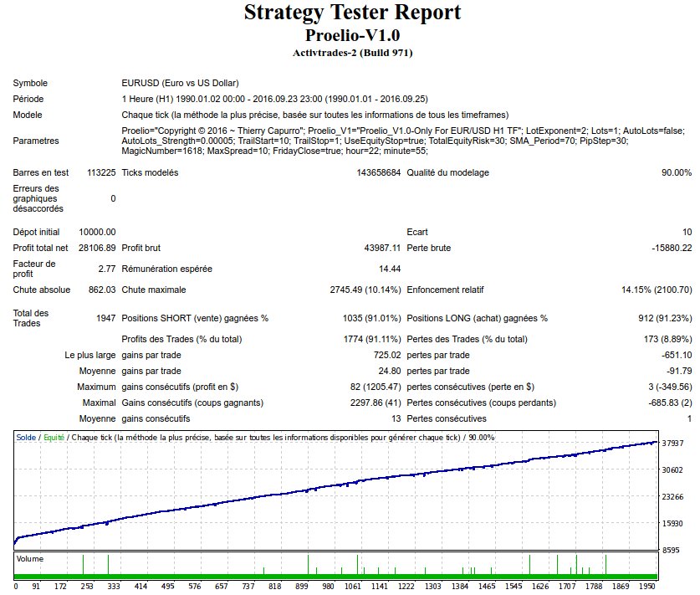Click 'Erreurs des graphiques désaccordés' label
Screen dimensions: 700x595
pos(38,198)
